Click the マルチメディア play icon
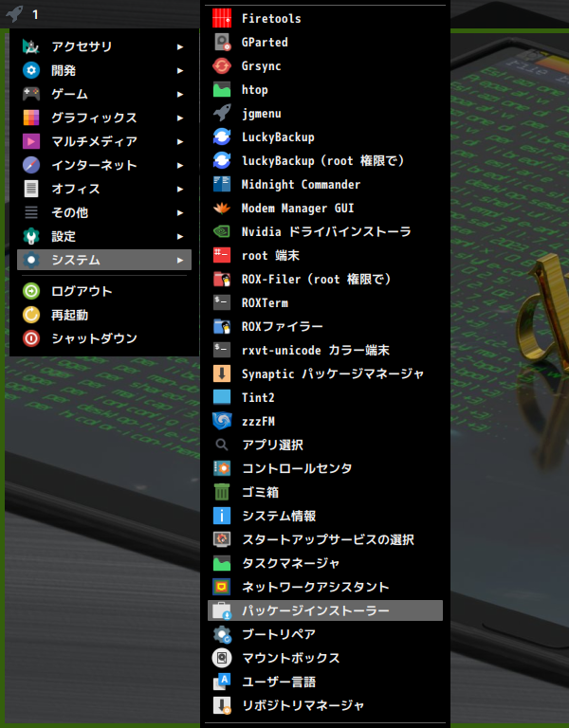569x728 pixels. pyautogui.click(x=31, y=141)
